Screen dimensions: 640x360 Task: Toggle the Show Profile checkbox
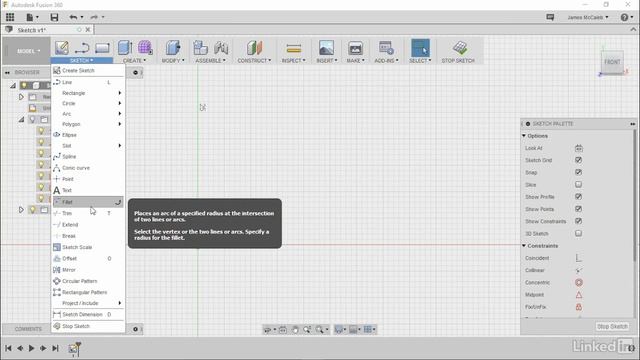[578, 197]
